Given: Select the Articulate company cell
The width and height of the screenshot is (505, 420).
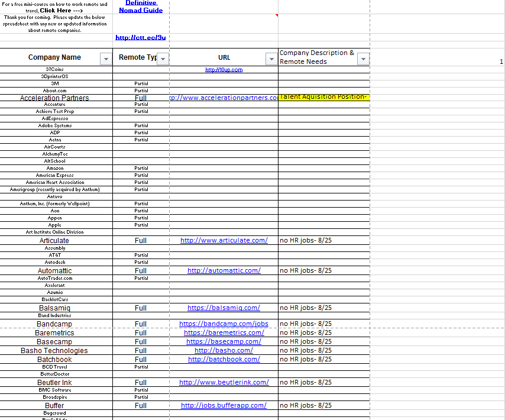Looking at the screenshot, I should pyautogui.click(x=55, y=240).
